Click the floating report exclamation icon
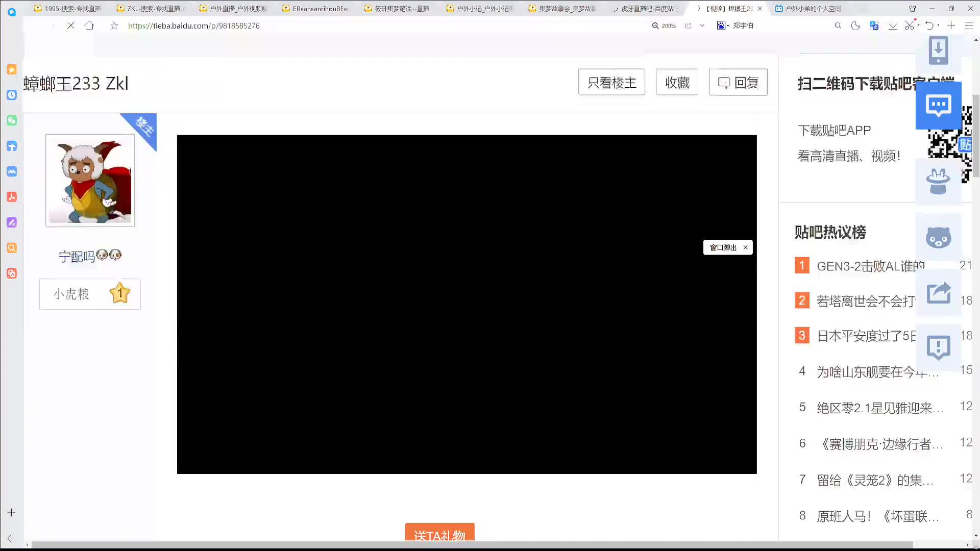The width and height of the screenshot is (980, 551). [x=938, y=348]
